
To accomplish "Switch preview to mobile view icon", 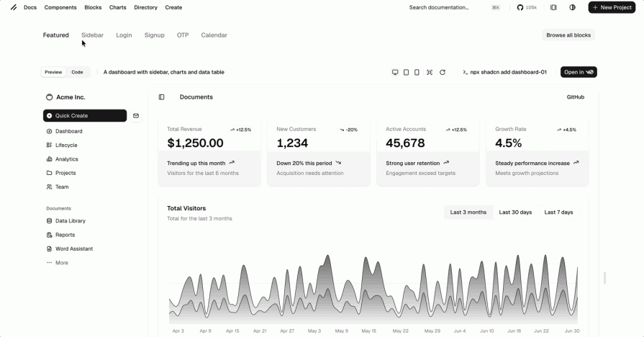I will click(417, 72).
